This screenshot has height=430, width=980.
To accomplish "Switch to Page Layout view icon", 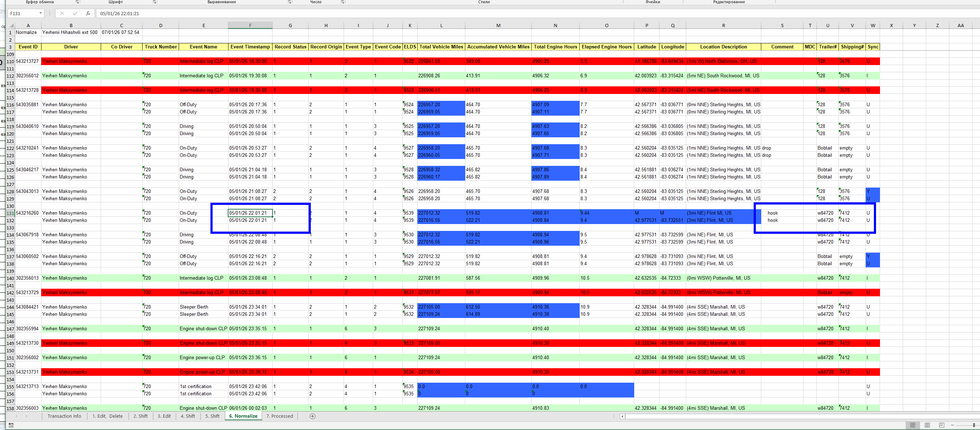I will 927,425.
